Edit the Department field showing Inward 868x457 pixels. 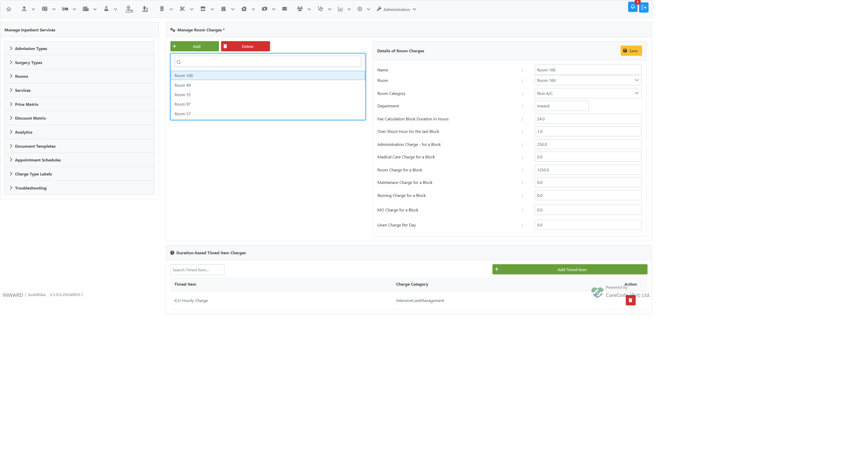(x=561, y=106)
